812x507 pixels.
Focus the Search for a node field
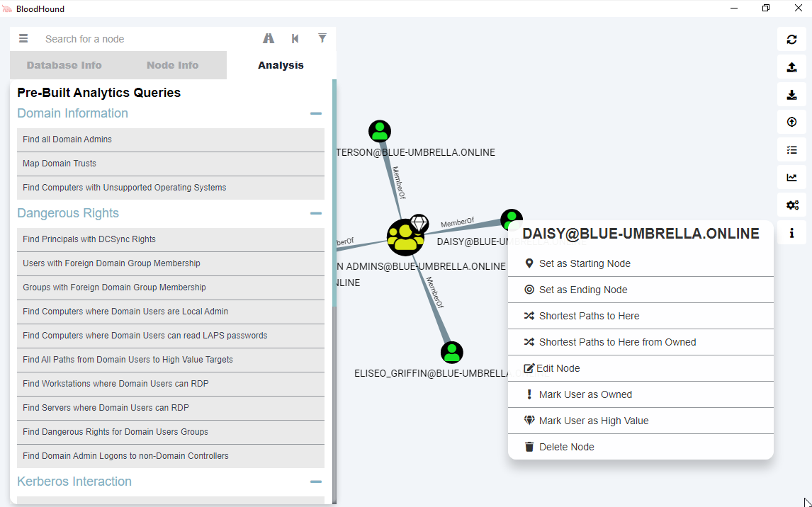147,39
